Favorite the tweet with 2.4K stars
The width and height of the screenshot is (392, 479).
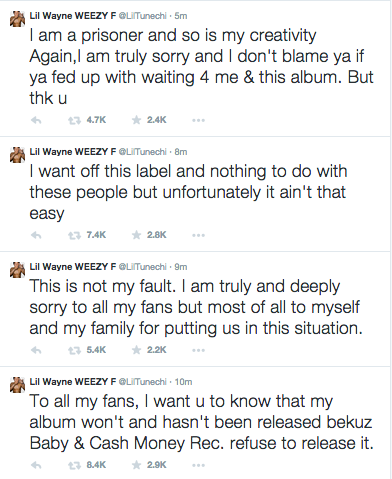pyautogui.click(x=136, y=120)
